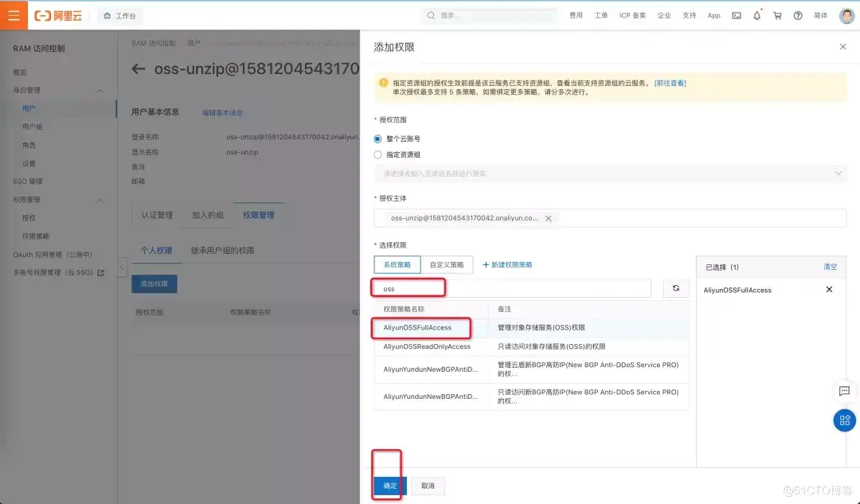Refresh the policy list
This screenshot has height=504, width=860.
coord(676,288)
